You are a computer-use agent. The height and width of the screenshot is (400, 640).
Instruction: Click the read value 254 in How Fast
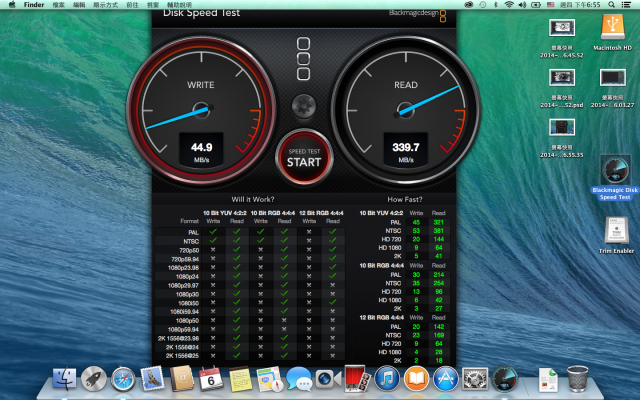point(438,283)
